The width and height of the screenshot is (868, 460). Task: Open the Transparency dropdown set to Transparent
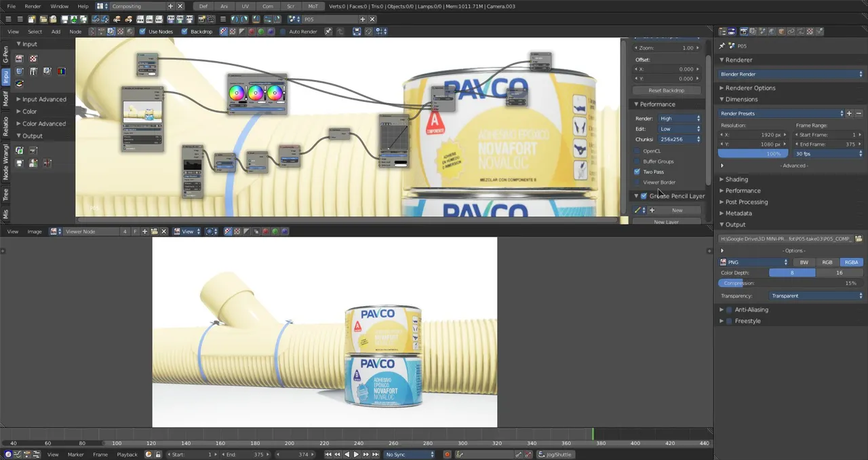tap(817, 296)
